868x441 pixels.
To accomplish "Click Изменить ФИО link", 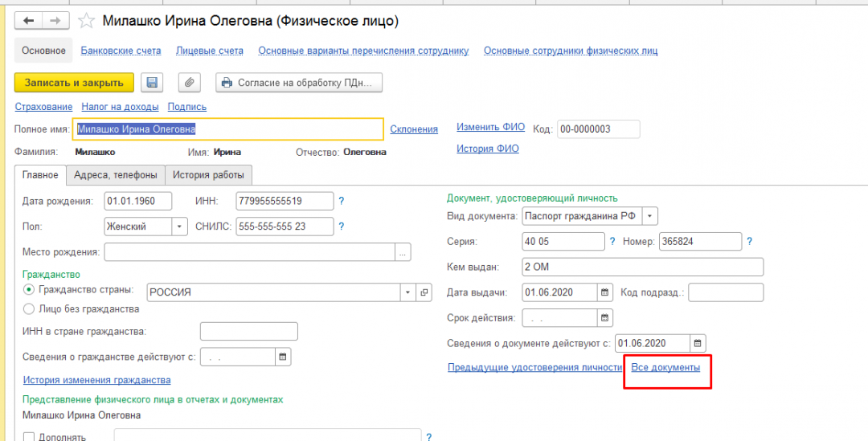I will pyautogui.click(x=490, y=127).
